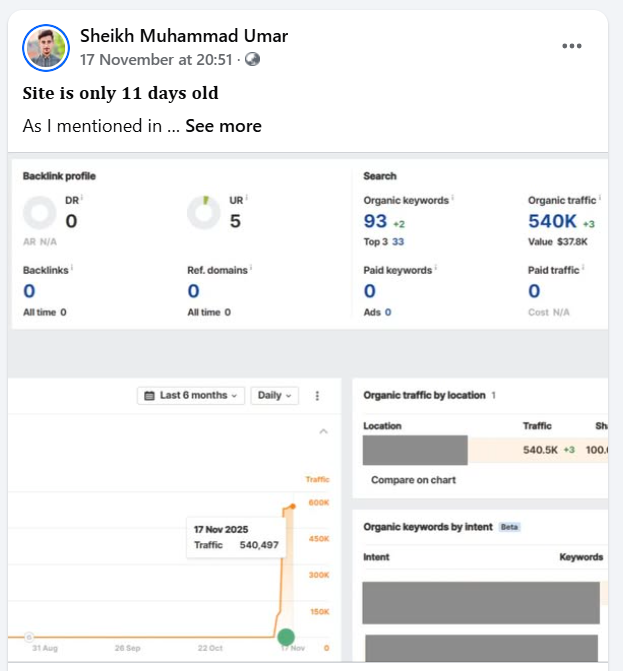
Task: Click the Organic traffic value 540K
Action: [553, 221]
